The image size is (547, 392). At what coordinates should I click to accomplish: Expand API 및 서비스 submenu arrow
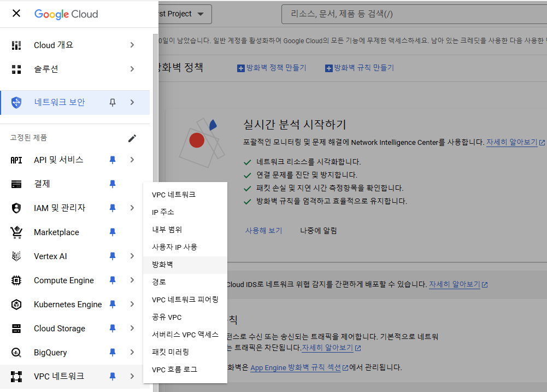click(132, 160)
